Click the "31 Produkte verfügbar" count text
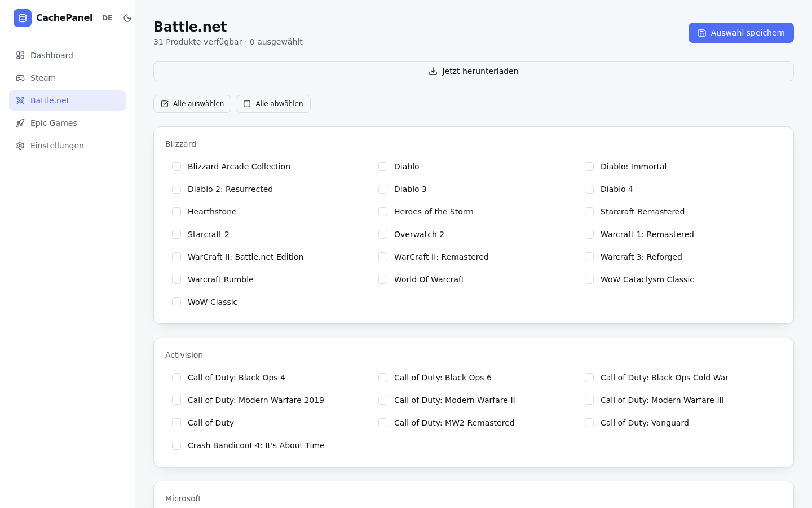Image resolution: width=812 pixels, height=508 pixels. coord(197,42)
